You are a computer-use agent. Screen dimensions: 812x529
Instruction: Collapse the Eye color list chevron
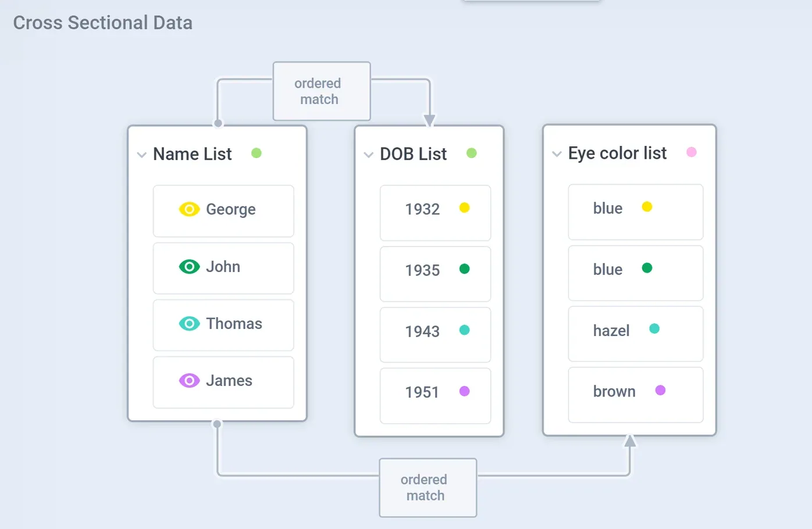pyautogui.click(x=557, y=154)
